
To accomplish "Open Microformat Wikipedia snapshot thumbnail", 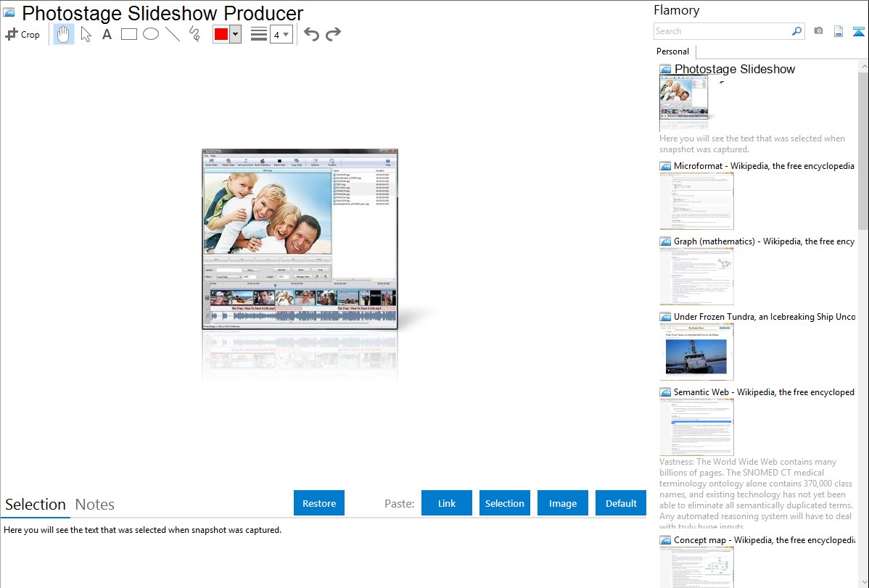I will (696, 201).
